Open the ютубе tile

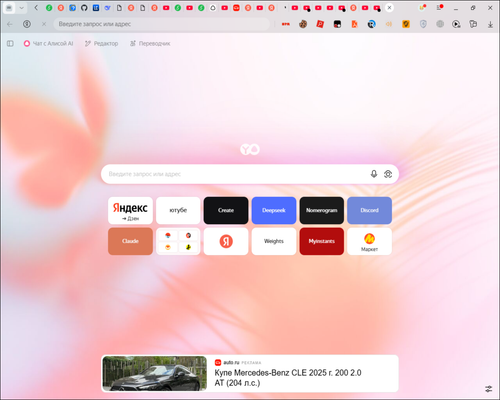tap(178, 210)
